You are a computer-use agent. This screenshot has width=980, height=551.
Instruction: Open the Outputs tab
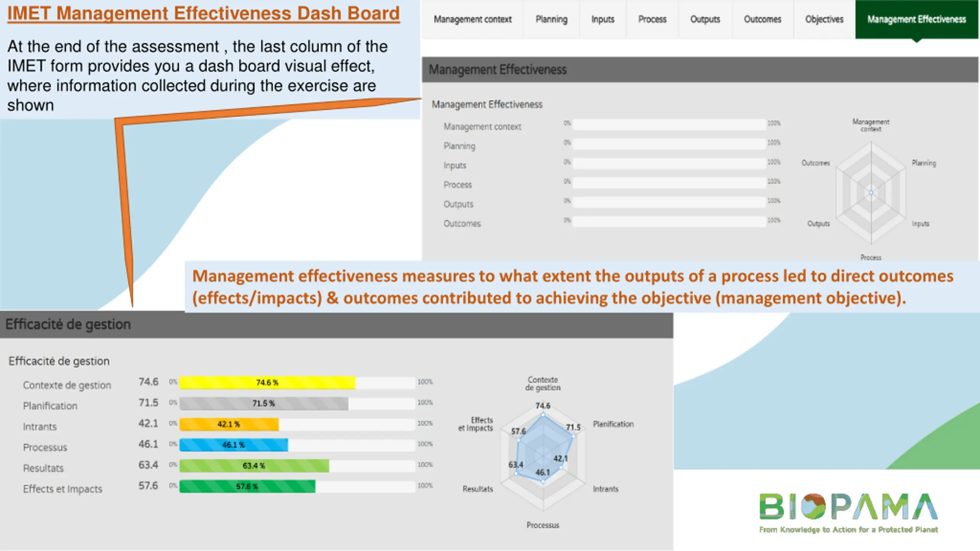[x=705, y=19]
